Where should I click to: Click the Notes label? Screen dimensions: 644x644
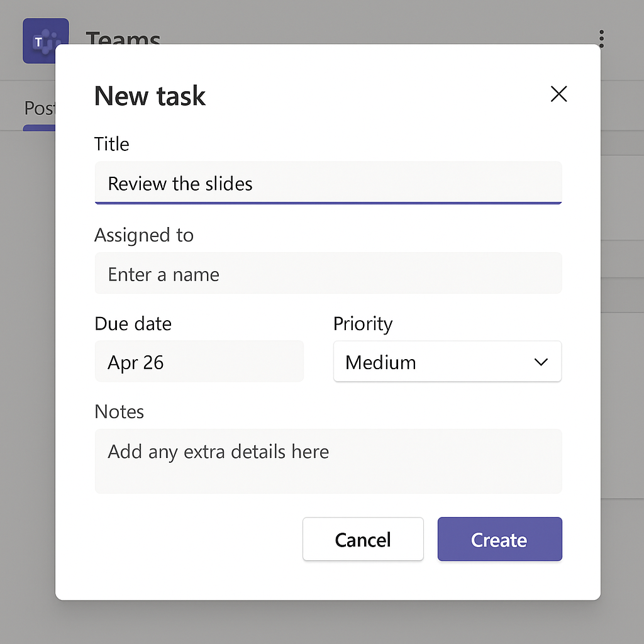click(119, 411)
